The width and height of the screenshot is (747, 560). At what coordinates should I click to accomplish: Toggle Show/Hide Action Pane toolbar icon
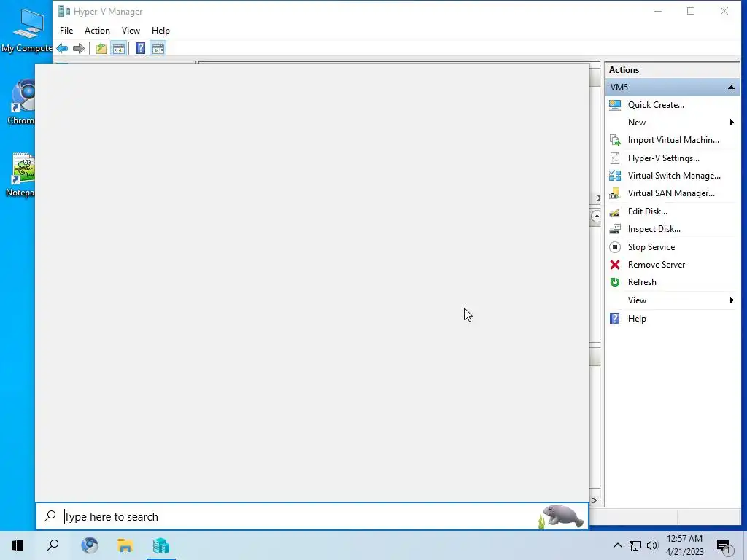coord(158,49)
